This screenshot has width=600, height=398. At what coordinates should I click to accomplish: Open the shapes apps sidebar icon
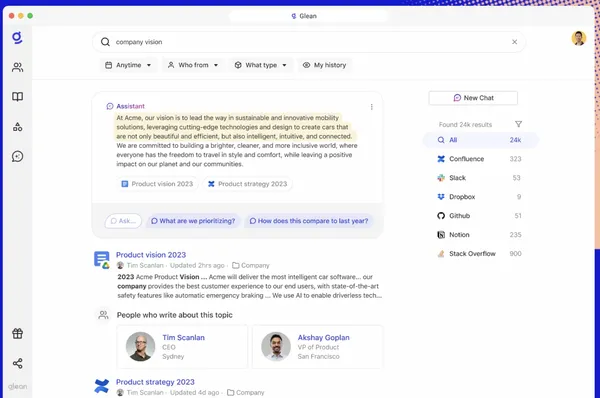[x=17, y=127]
